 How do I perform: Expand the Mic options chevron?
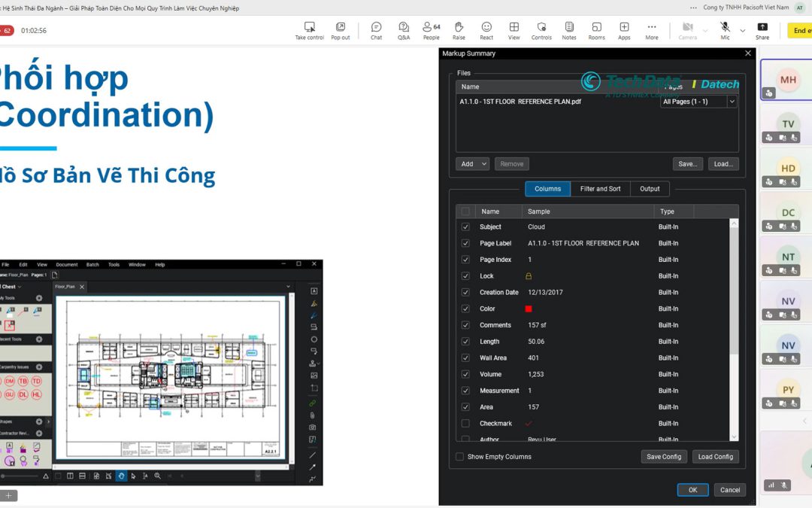(743, 31)
